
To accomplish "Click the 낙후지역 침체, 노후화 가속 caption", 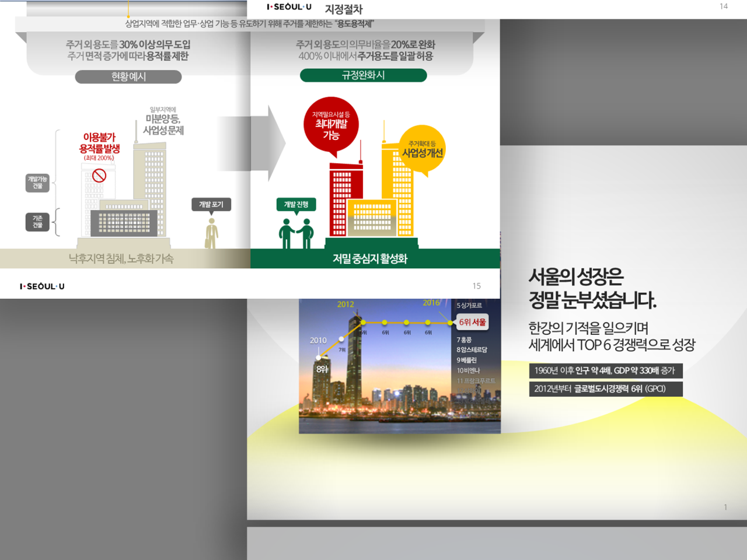I will (121, 258).
